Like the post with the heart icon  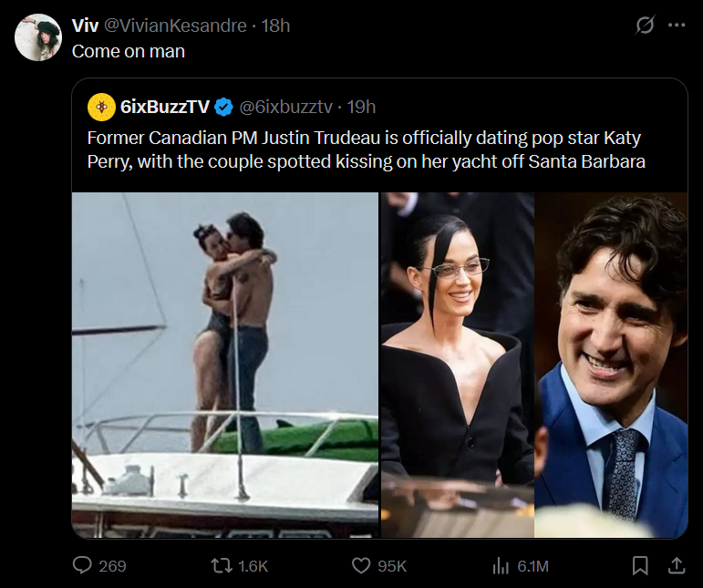[x=362, y=566]
